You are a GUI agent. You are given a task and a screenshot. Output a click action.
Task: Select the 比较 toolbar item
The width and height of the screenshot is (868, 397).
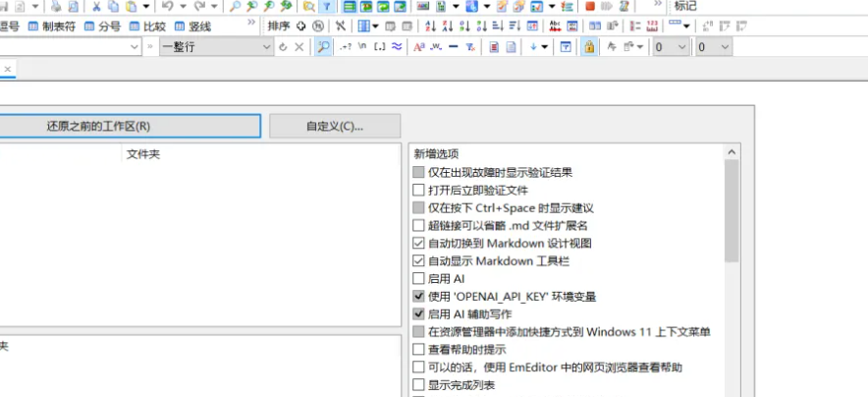[x=147, y=26]
